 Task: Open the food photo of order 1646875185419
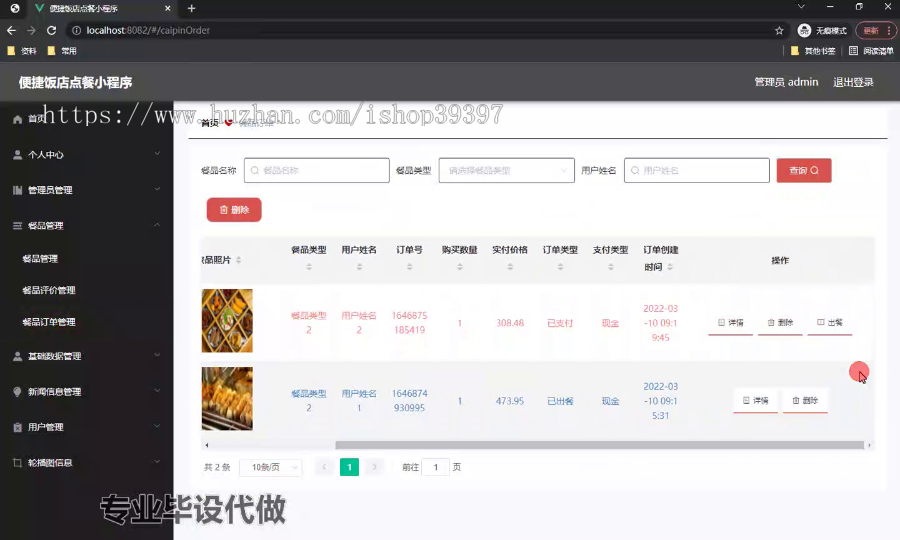pyautogui.click(x=227, y=321)
